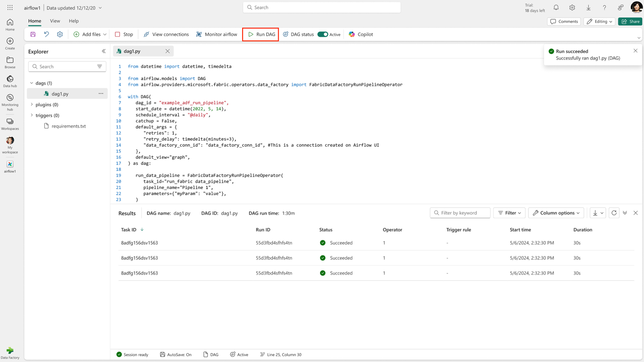Screen dimensions: 644x362
Task: Collapse the Explorer panel
Action: (104, 51)
